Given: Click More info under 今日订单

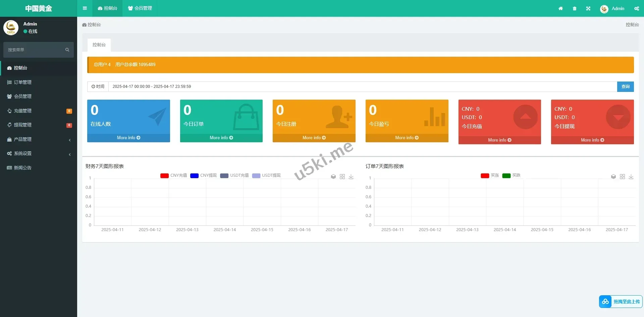Looking at the screenshot, I should (221, 138).
